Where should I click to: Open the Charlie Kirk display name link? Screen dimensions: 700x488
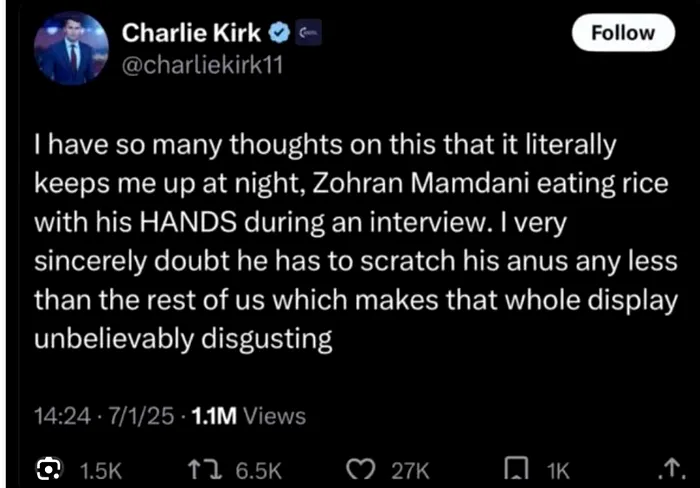(191, 33)
